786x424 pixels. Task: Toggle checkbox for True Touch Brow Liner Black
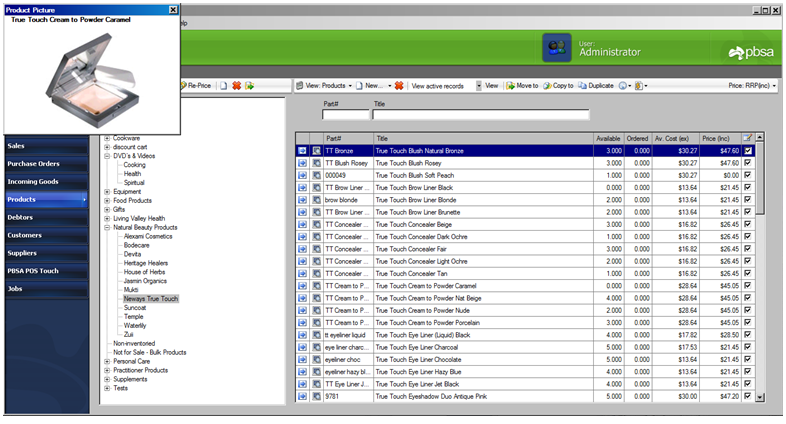click(747, 187)
